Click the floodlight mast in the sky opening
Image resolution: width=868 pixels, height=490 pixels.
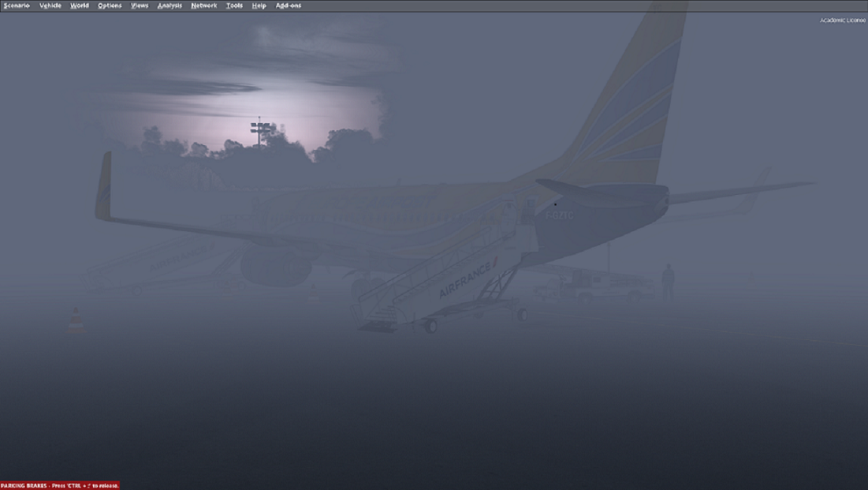259,132
